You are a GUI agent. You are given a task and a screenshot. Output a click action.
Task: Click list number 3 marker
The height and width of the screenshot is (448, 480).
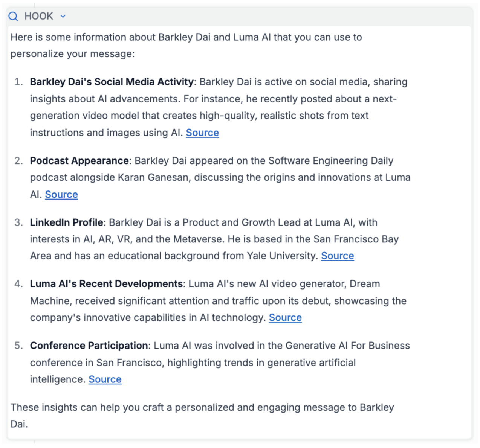pos(18,222)
